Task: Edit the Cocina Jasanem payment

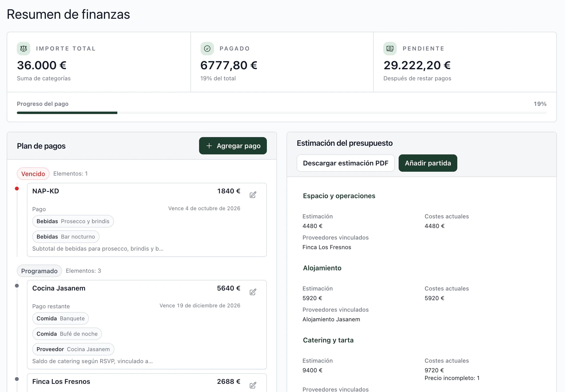Action: coord(253,292)
